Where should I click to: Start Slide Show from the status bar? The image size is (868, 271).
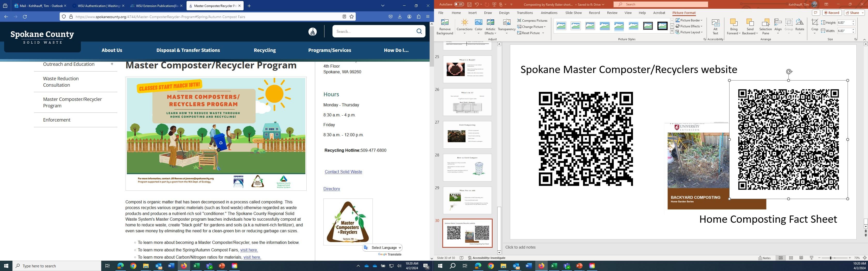pos(811,258)
